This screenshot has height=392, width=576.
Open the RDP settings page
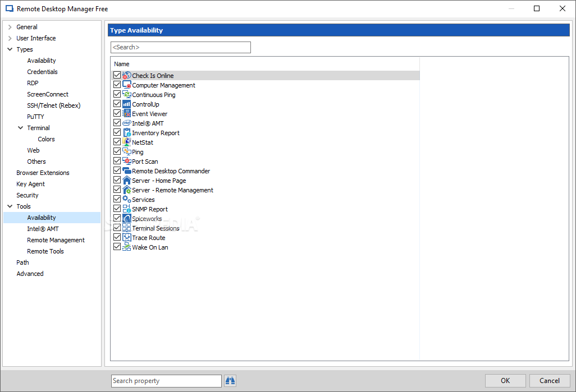(x=33, y=83)
